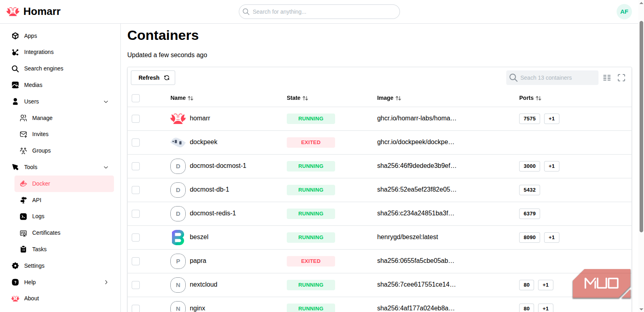The height and width of the screenshot is (312, 644).
Task: Click EXITED state badge for dockpeek
Action: [311, 143]
